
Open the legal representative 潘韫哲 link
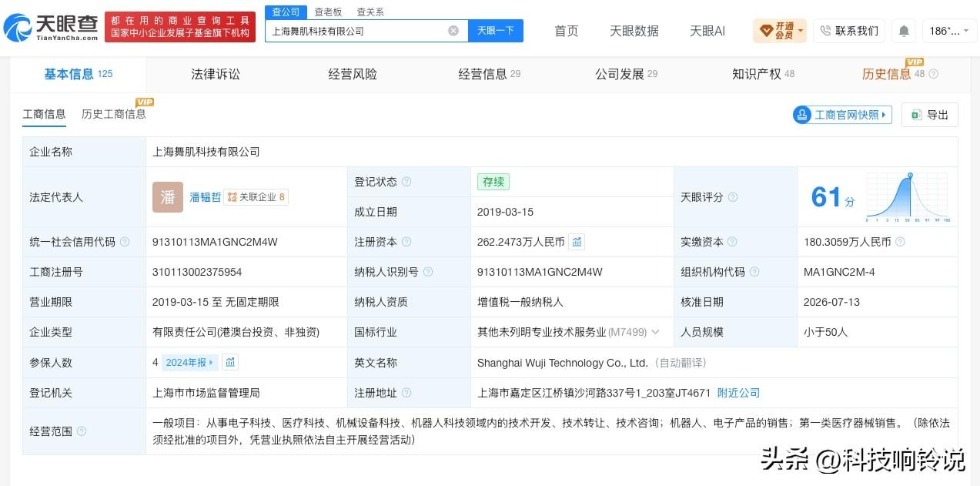(206, 197)
